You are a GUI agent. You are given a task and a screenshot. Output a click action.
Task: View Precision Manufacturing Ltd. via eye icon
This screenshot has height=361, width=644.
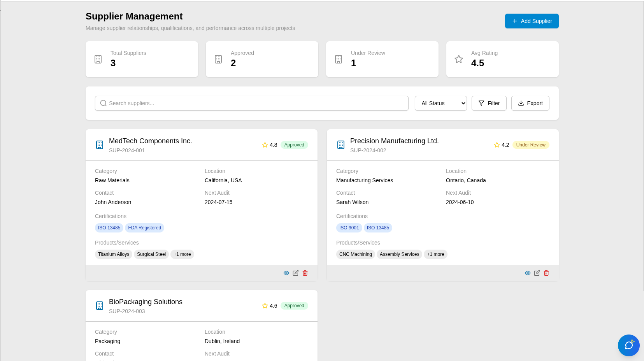point(528,273)
